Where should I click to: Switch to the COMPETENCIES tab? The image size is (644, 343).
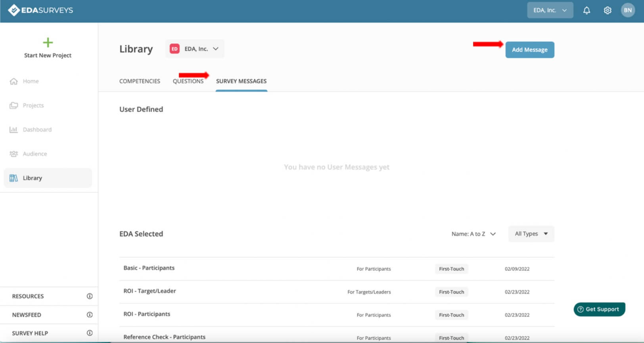140,81
